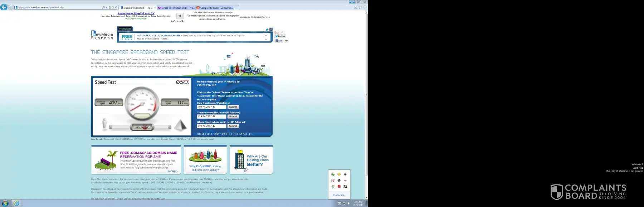Screen dimensions: 644x207
Task: Open 'Why Are Our Hosting Plans Better?' banner
Action: coord(251,160)
